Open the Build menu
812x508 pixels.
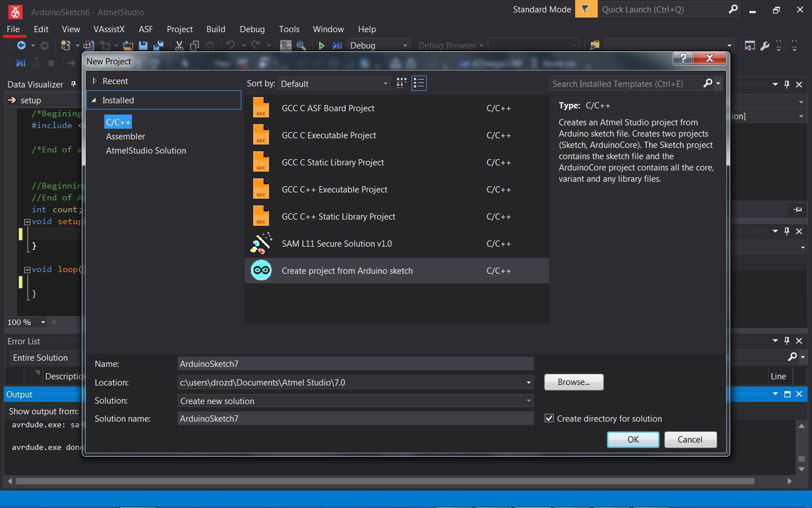coord(215,29)
